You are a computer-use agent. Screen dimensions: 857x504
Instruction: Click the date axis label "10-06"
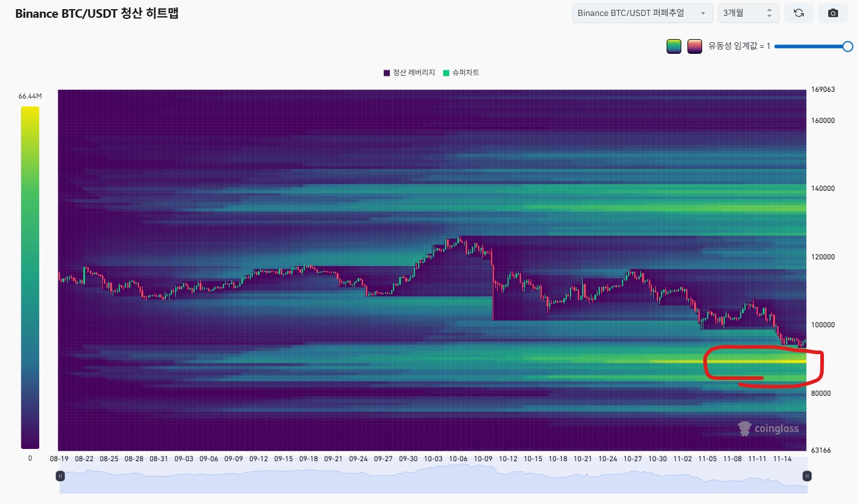coord(458,459)
